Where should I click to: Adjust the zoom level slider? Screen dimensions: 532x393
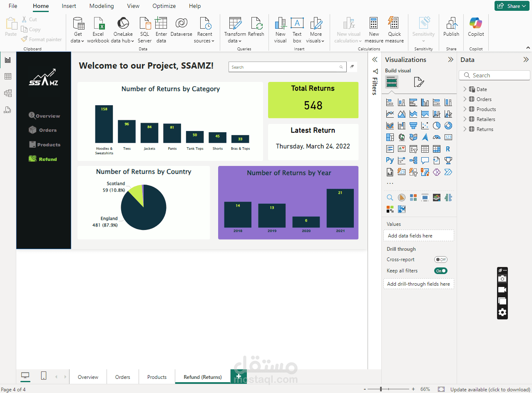(x=381, y=389)
